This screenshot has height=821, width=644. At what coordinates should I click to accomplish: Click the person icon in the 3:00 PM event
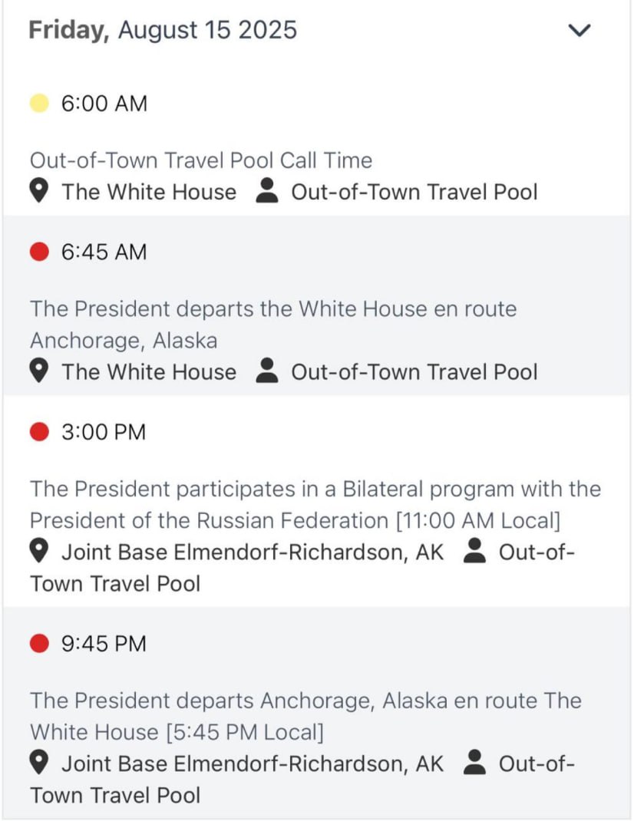pyautogui.click(x=475, y=552)
